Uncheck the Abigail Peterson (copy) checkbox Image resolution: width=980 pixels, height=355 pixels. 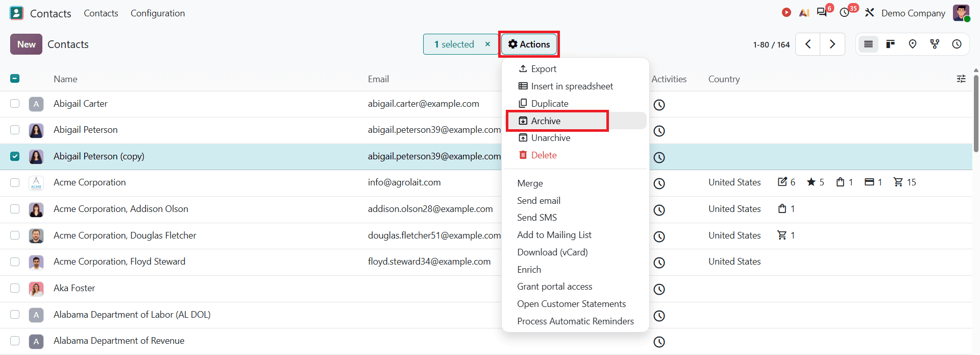(15, 156)
